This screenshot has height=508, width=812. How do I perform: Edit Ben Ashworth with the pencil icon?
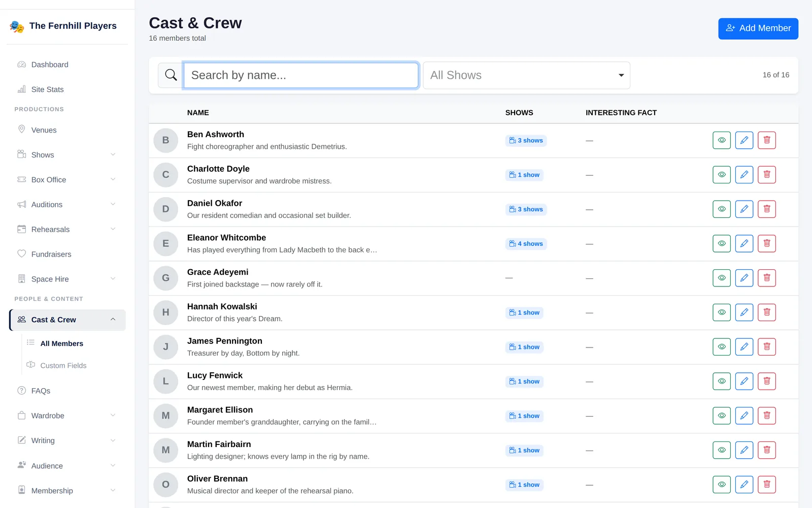pyautogui.click(x=744, y=140)
